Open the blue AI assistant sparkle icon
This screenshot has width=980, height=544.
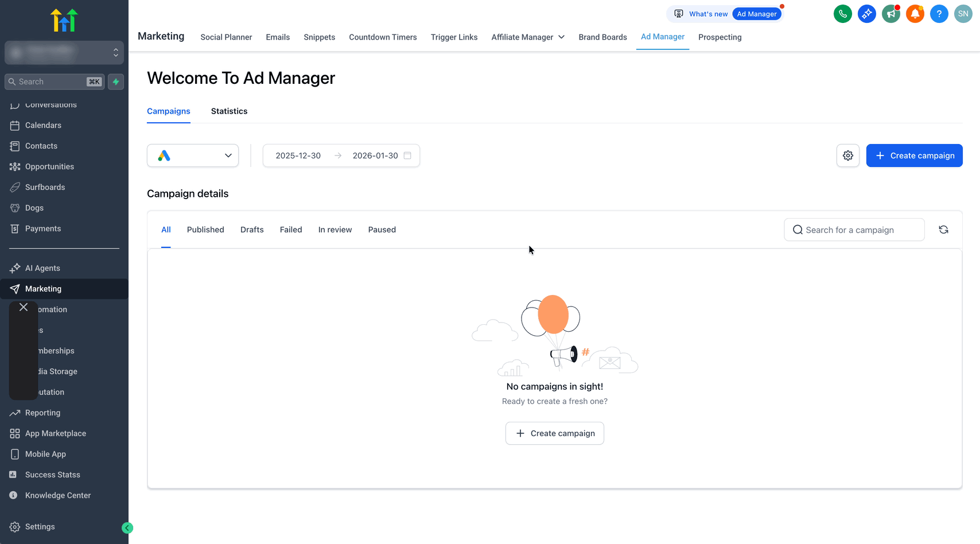pyautogui.click(x=866, y=14)
